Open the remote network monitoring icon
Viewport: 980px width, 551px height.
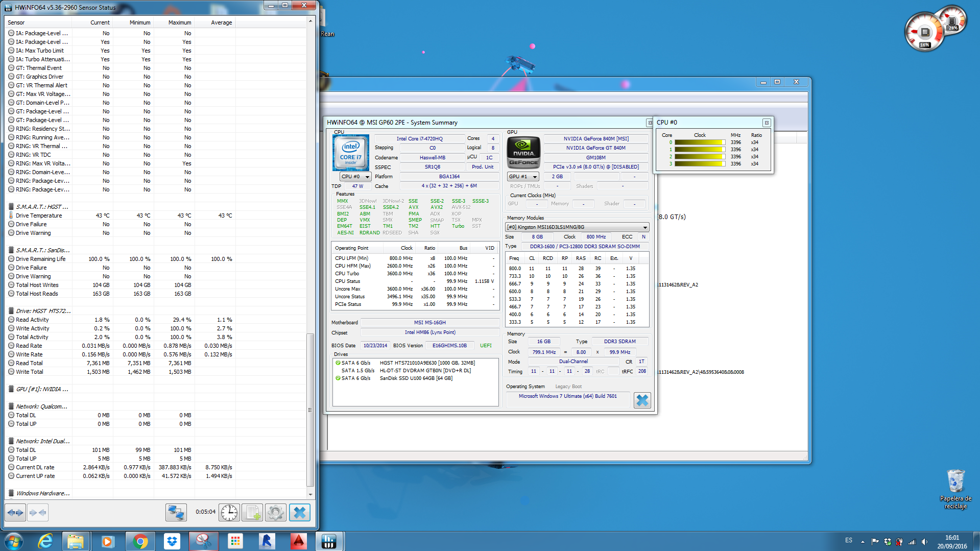[176, 512]
